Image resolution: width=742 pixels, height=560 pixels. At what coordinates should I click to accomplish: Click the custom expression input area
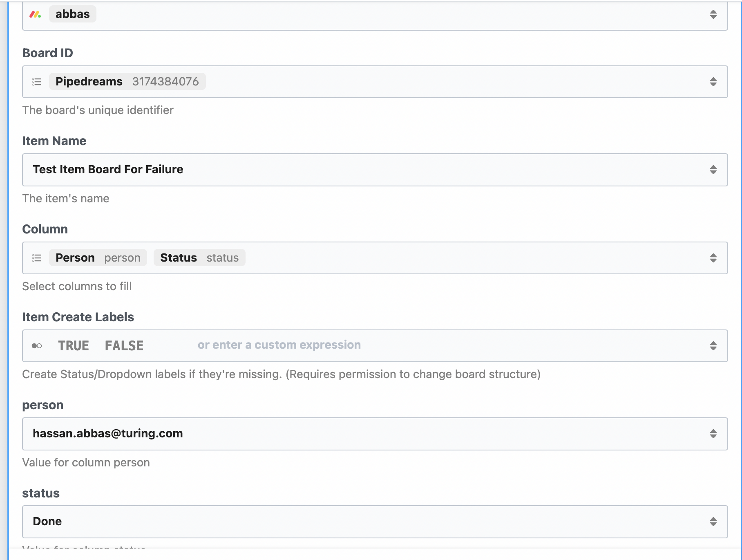(x=279, y=345)
